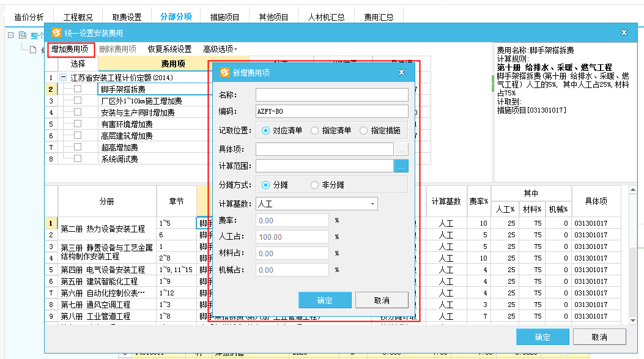The image size is (644, 359).
Task: Open the 计算范围 browse button
Action: (401, 166)
